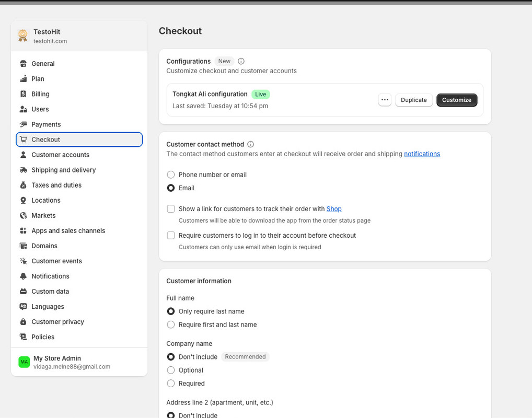The width and height of the screenshot is (532, 418).
Task: Click the Notifications bell icon
Action: (23, 276)
